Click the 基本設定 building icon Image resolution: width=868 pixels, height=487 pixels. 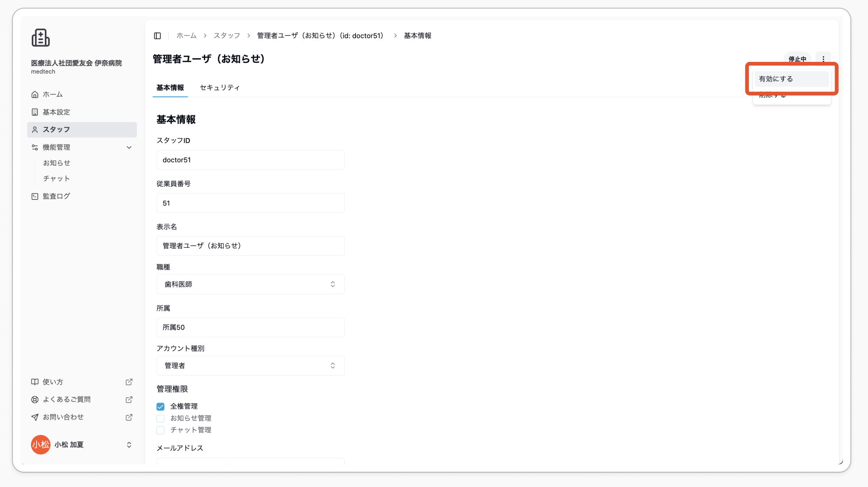click(x=35, y=112)
